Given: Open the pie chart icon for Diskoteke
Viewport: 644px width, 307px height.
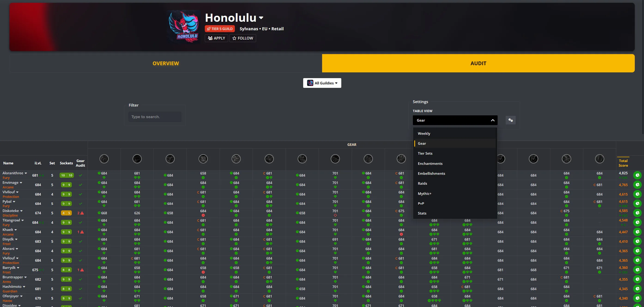Looking at the screenshot, I should (x=638, y=213).
